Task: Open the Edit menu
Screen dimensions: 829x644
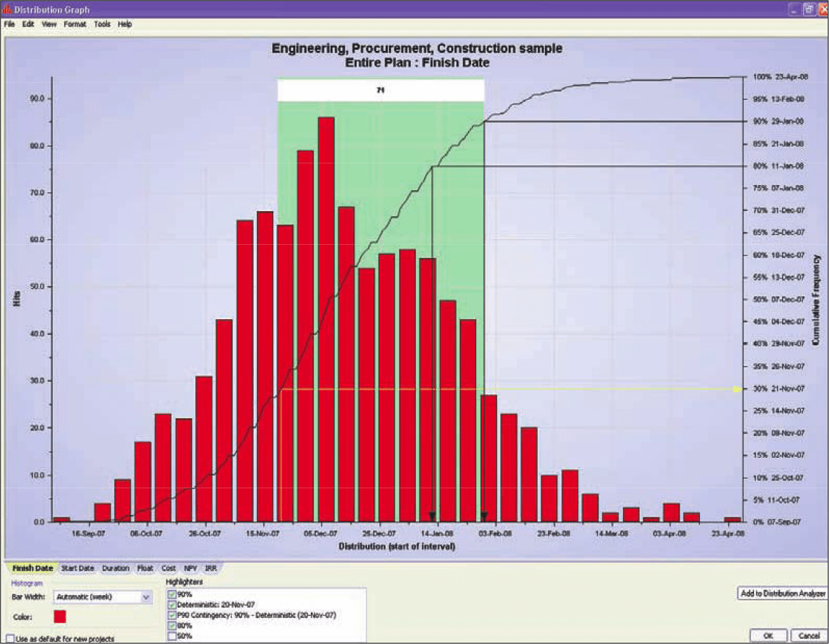Action: coord(27,24)
